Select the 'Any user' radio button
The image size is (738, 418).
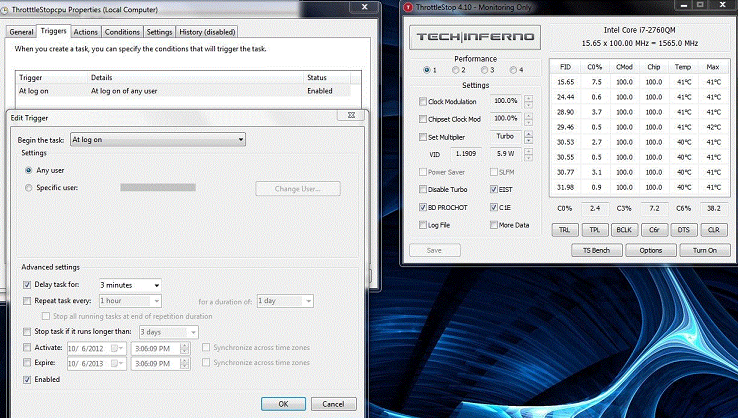point(29,170)
